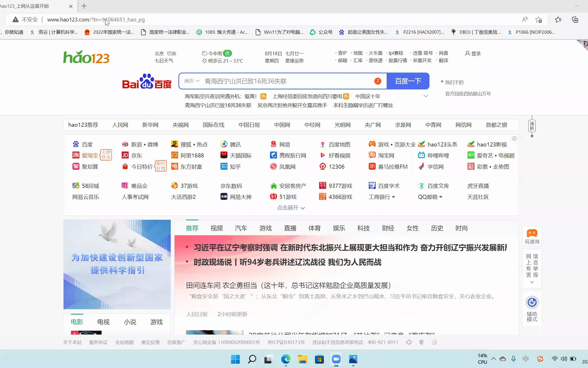Select the 电视 tab below the banner
The image size is (588, 368).
point(103,322)
